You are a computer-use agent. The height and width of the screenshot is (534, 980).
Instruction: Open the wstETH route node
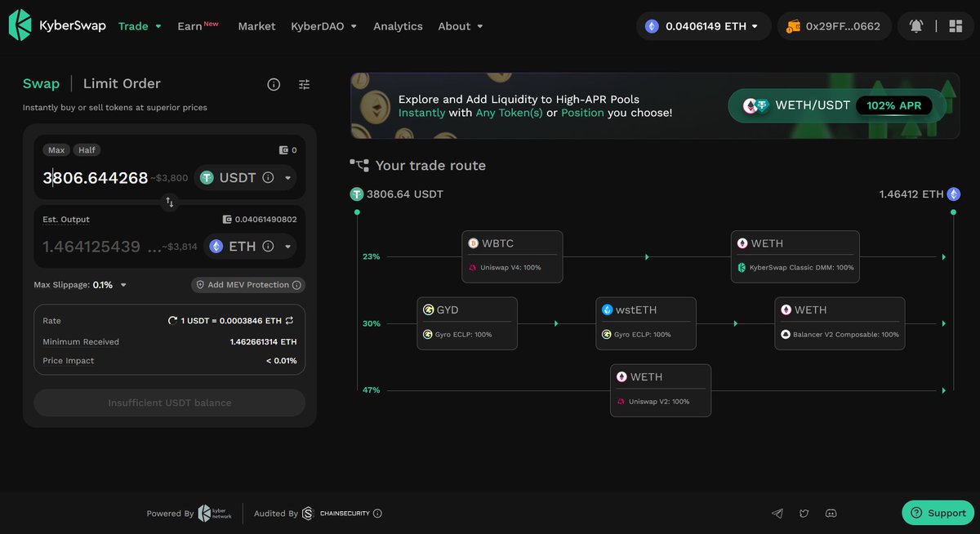tap(646, 323)
